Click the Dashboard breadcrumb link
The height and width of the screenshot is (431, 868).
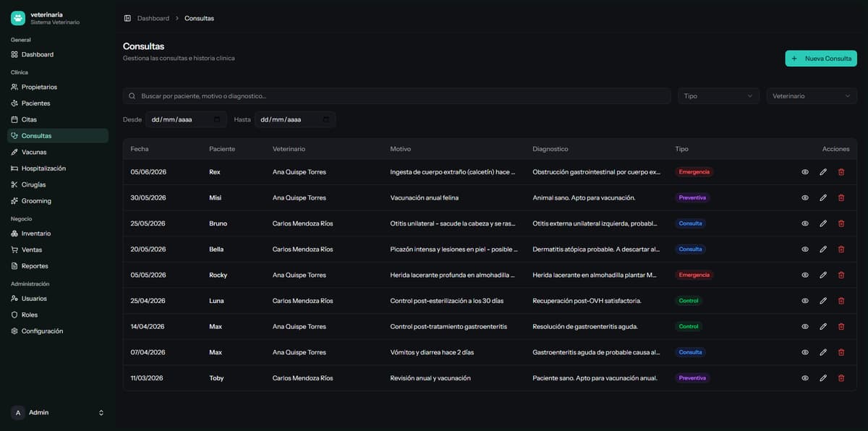click(x=153, y=18)
